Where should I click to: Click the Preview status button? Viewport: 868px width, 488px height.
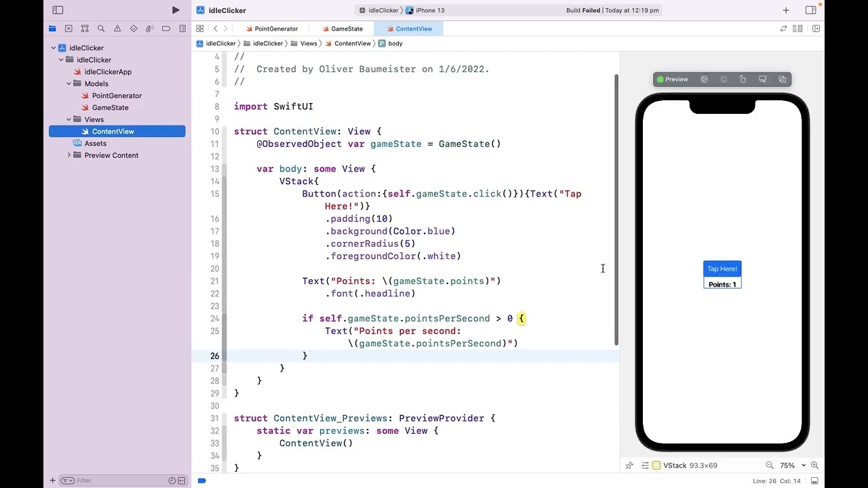(x=673, y=79)
